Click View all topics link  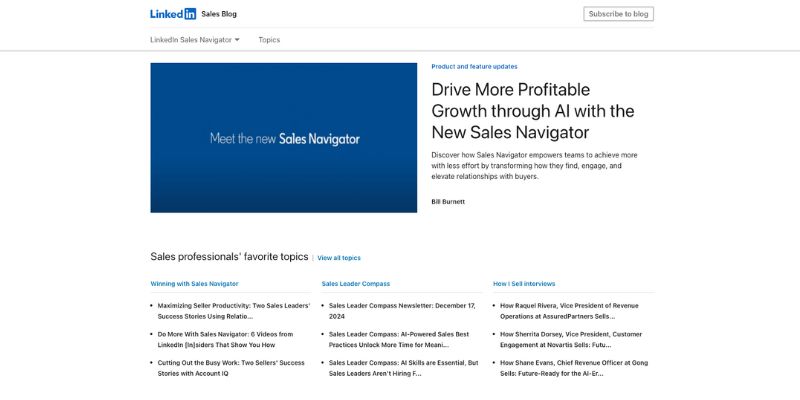[339, 258]
